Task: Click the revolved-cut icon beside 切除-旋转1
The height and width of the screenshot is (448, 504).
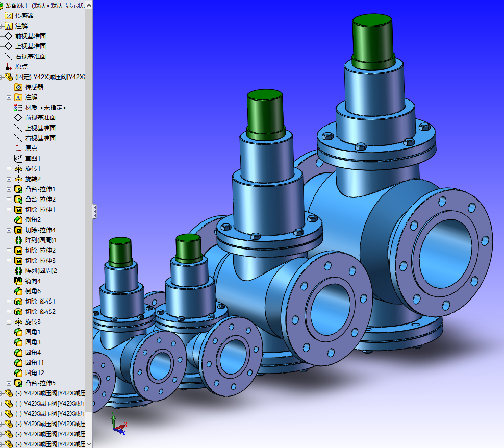Action: click(x=18, y=302)
